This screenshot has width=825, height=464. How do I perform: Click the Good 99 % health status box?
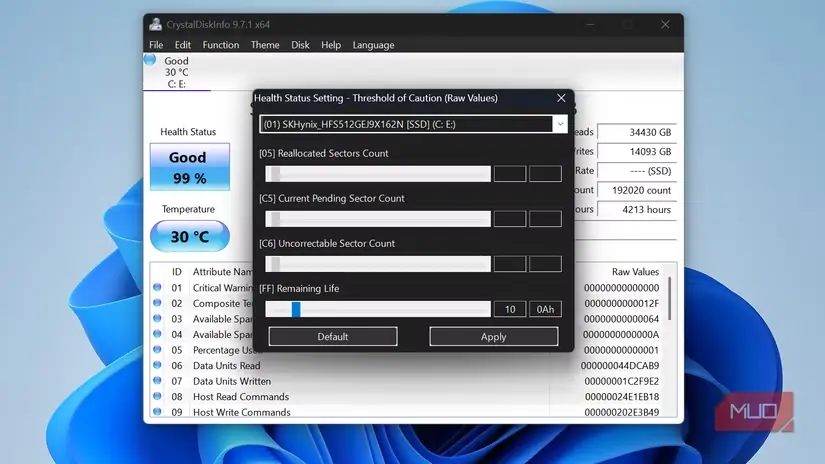point(189,167)
